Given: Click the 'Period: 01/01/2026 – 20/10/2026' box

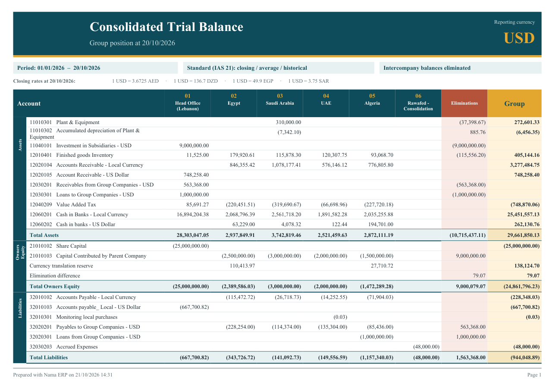Looking at the screenshot, I should [95, 68].
